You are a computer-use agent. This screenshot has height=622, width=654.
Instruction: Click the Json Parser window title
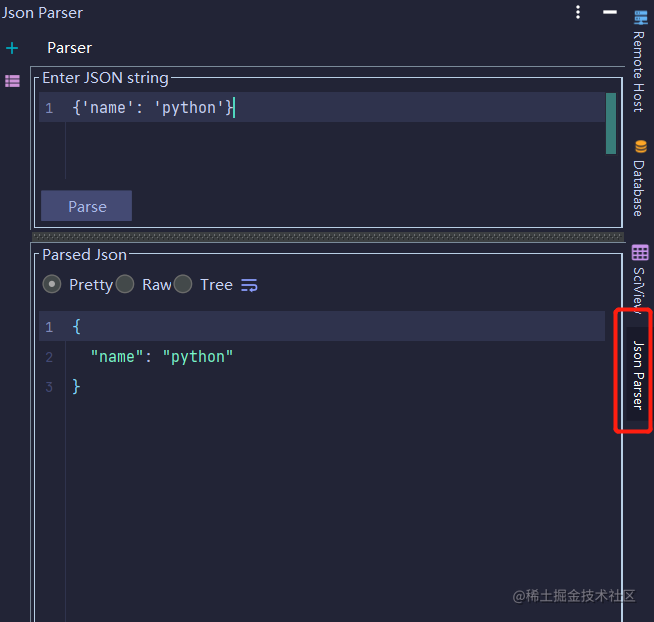[x=42, y=13]
